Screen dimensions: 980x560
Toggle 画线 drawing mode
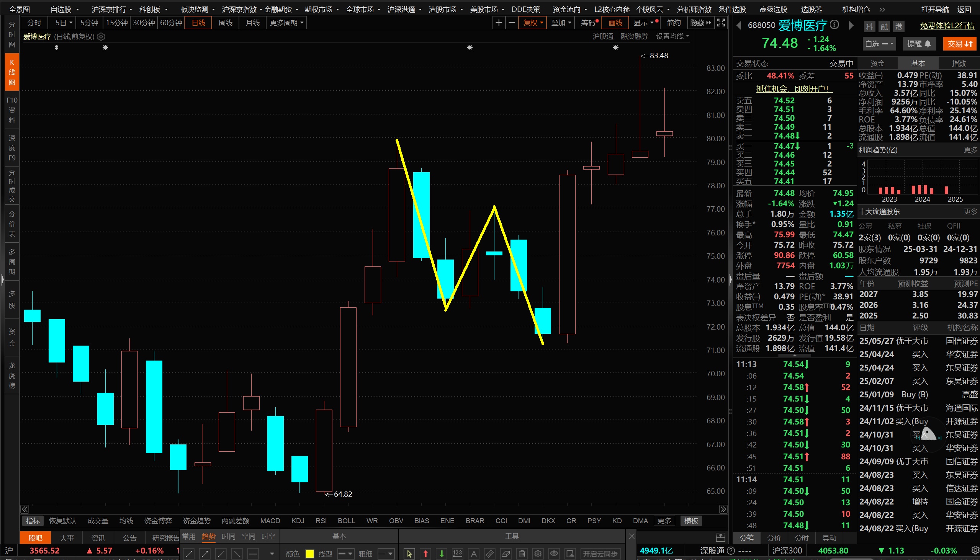615,23
